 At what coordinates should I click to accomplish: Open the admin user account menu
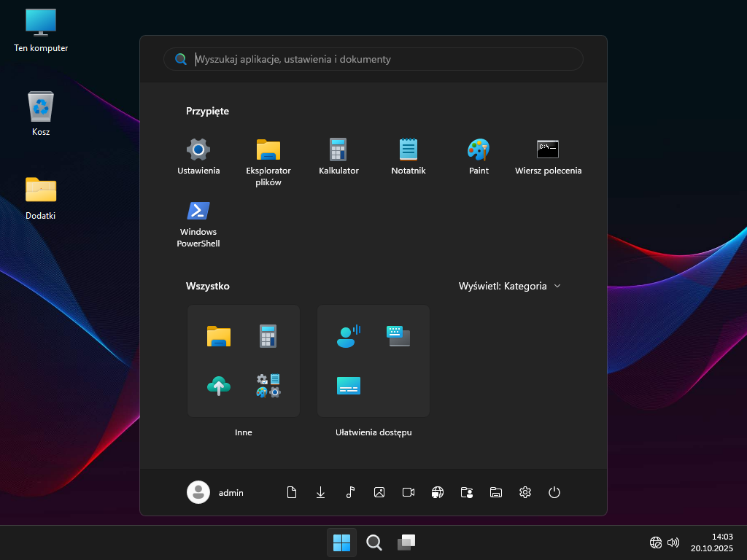216,492
